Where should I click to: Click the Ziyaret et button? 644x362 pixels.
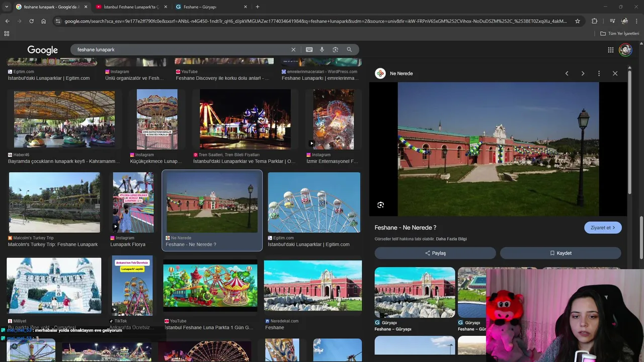603,228
